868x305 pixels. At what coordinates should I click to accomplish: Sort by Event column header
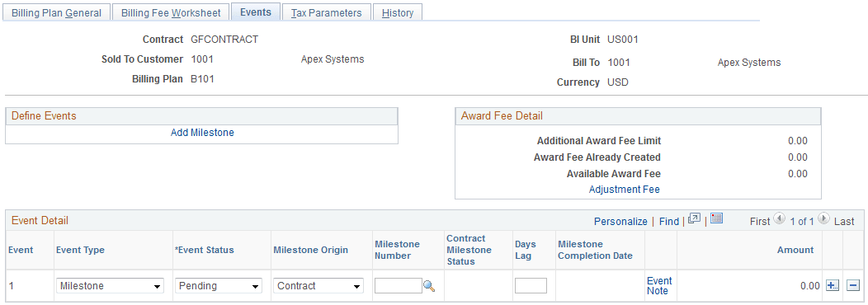tap(21, 251)
